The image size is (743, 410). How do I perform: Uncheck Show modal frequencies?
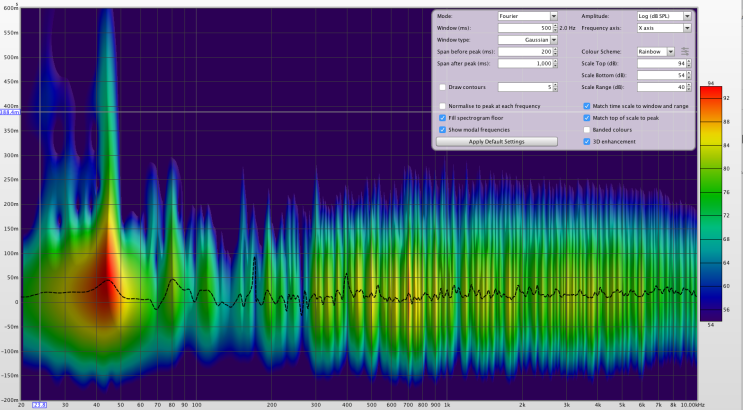443,129
